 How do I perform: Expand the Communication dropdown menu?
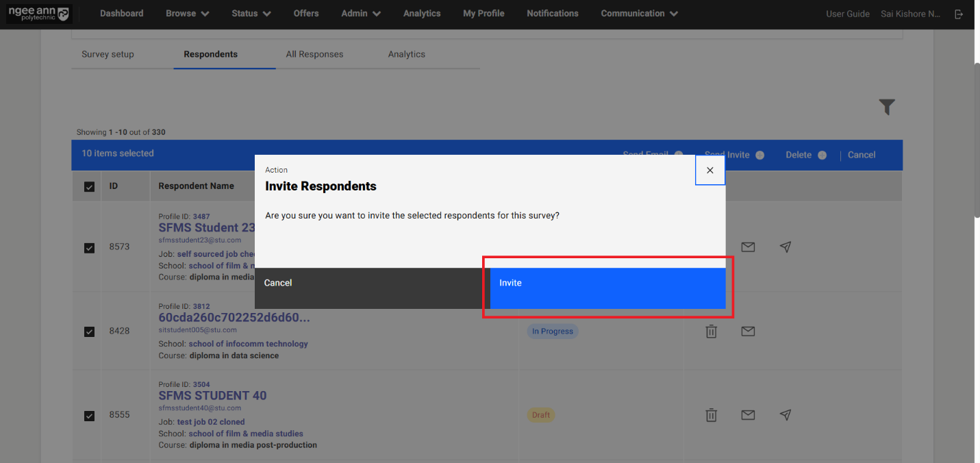pyautogui.click(x=639, y=14)
